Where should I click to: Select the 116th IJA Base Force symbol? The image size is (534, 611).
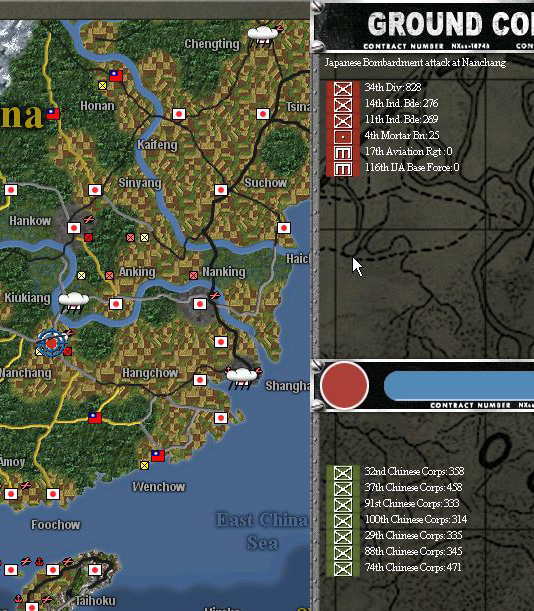pos(343,169)
